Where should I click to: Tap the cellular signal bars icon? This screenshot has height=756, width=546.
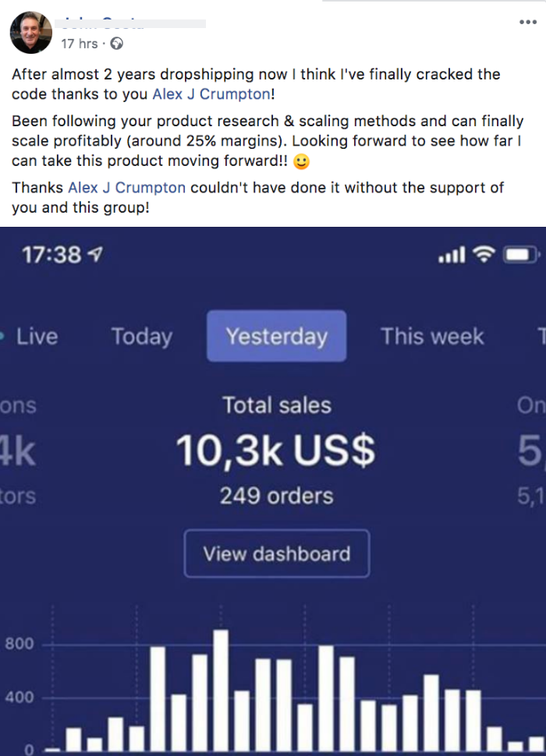click(x=452, y=254)
